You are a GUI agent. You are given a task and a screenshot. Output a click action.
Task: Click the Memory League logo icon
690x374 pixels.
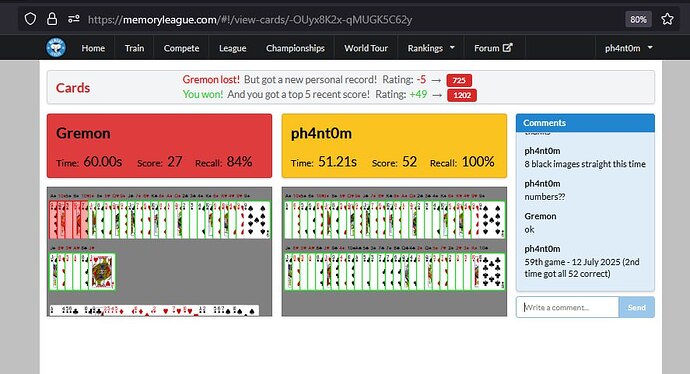pos(56,48)
